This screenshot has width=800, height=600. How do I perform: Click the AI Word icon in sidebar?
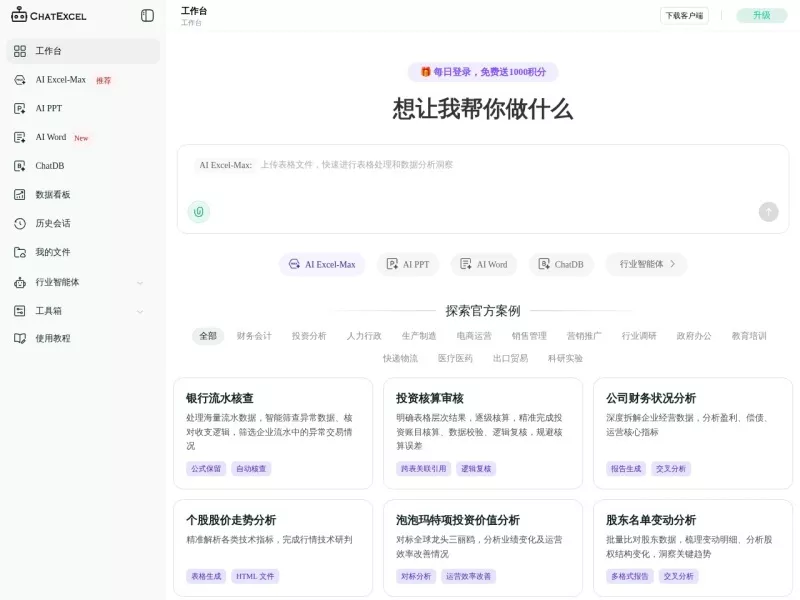[x=20, y=137]
